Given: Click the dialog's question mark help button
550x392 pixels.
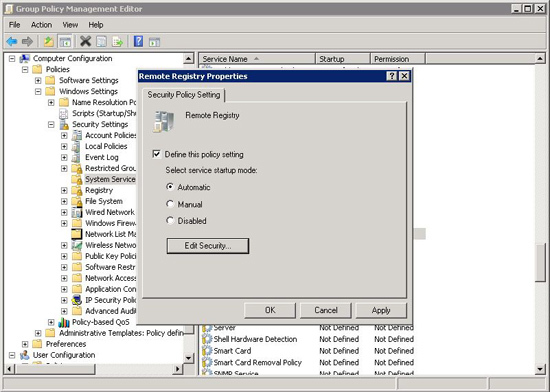Looking at the screenshot, I should click(391, 76).
